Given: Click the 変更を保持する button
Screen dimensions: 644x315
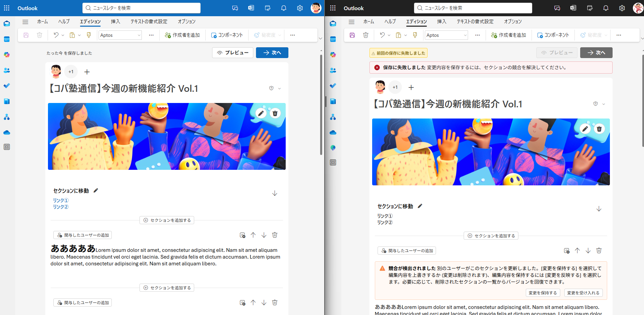Looking at the screenshot, I should [543, 293].
